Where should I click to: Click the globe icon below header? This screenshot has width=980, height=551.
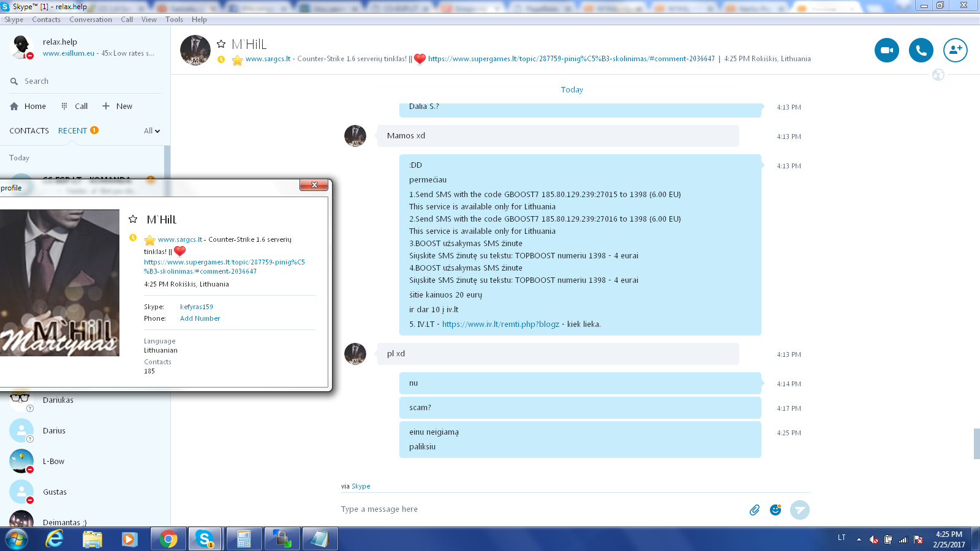tap(938, 75)
